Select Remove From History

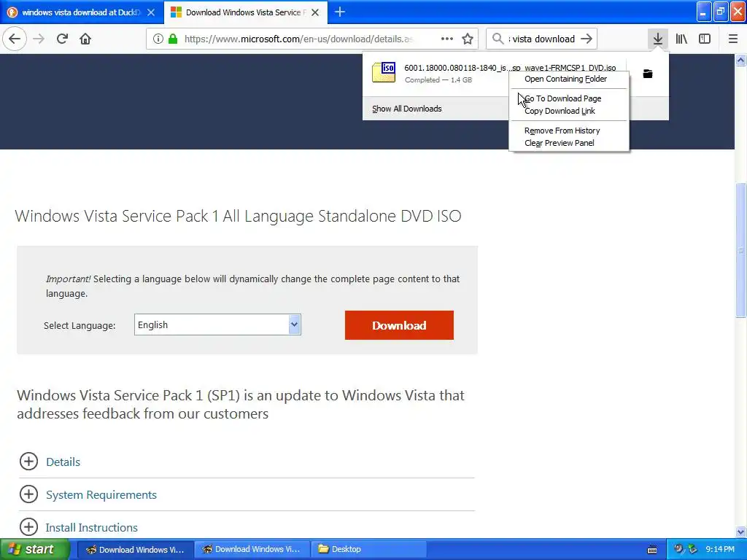(569, 131)
